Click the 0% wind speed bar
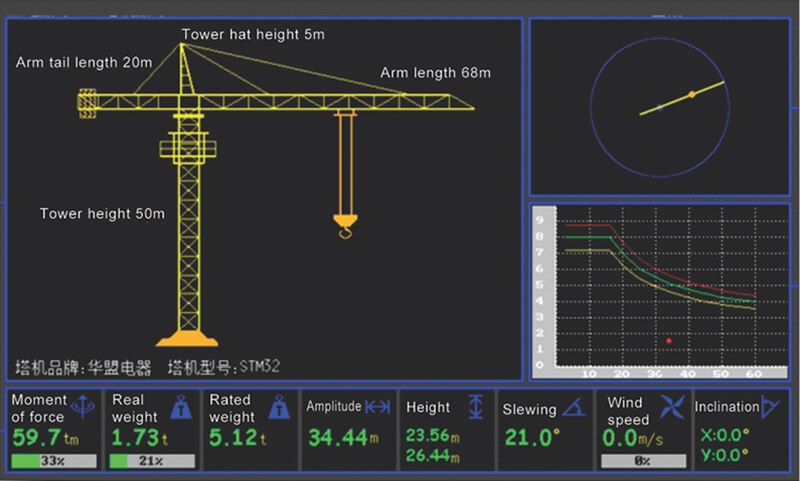 tap(643, 461)
